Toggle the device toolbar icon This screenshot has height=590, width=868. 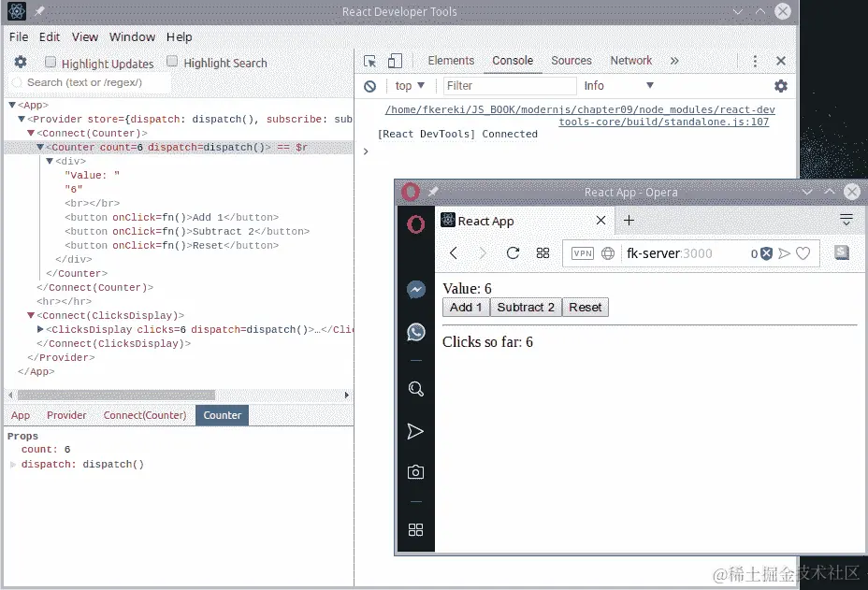coord(395,61)
